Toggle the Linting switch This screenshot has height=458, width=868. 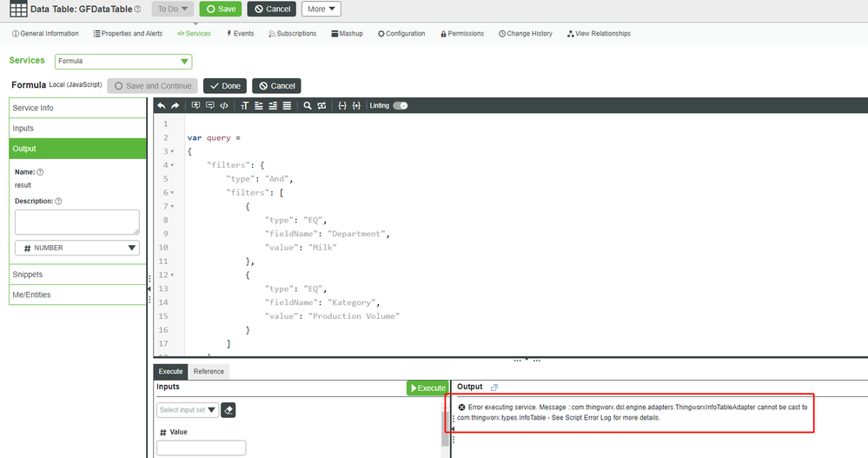[400, 106]
